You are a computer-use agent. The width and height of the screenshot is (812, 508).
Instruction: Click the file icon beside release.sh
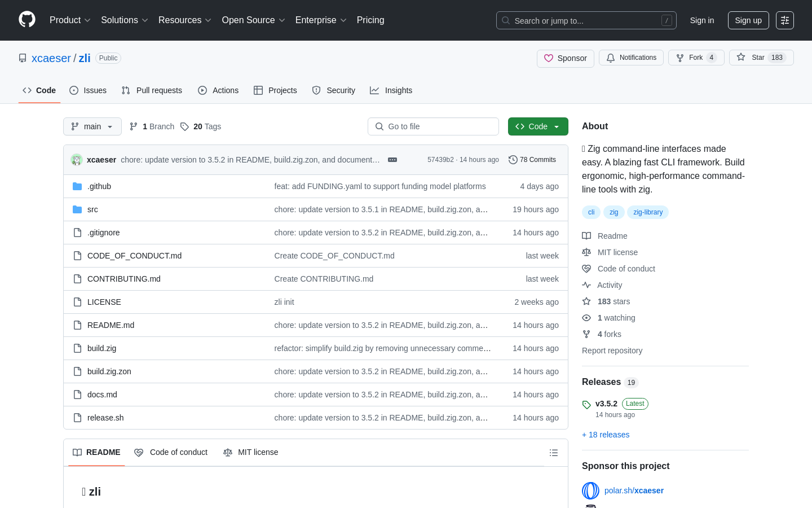click(77, 418)
